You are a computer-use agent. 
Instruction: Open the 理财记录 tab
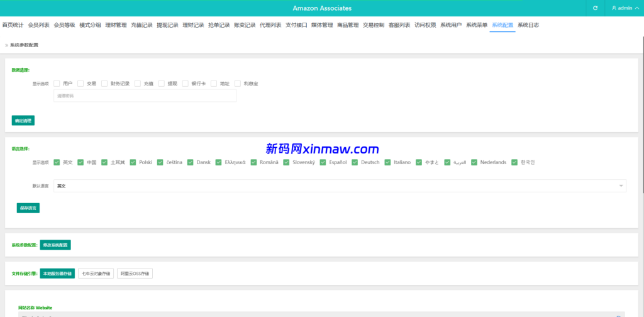pyautogui.click(x=193, y=25)
